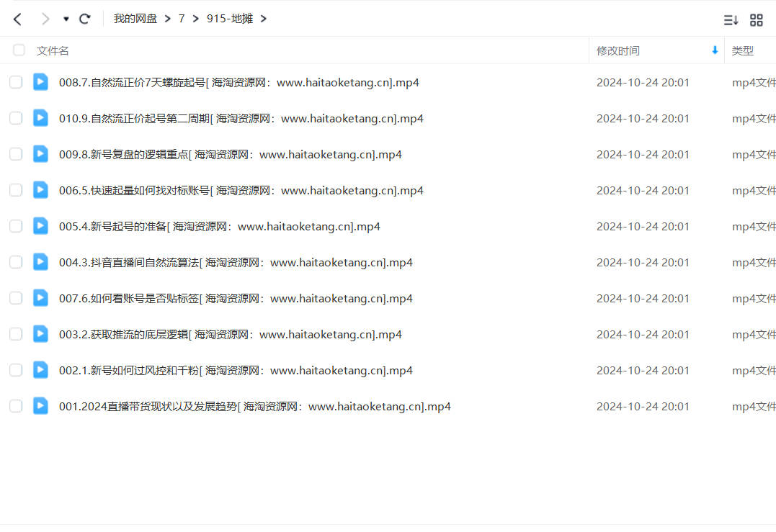Expand chevron after 915-地摊 breadcrumb
The image size is (776, 532).
(263, 19)
